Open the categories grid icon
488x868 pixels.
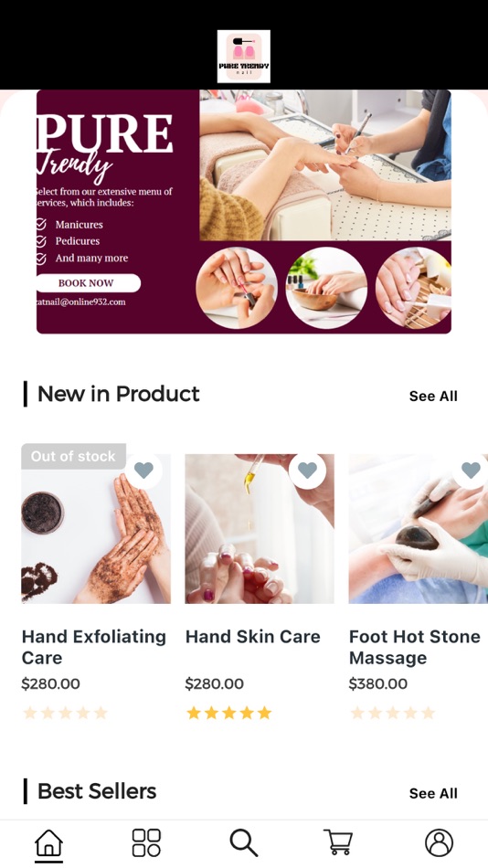pyautogui.click(x=146, y=842)
